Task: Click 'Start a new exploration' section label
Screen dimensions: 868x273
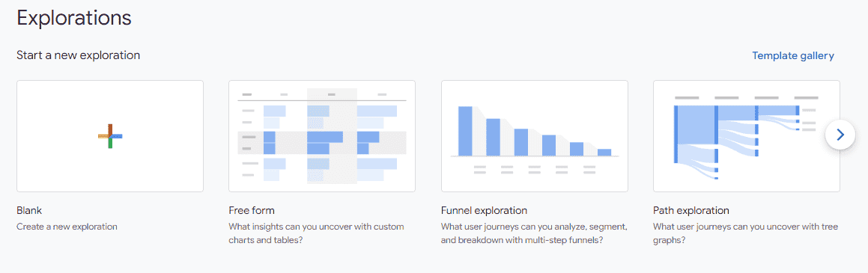Action: tap(78, 56)
